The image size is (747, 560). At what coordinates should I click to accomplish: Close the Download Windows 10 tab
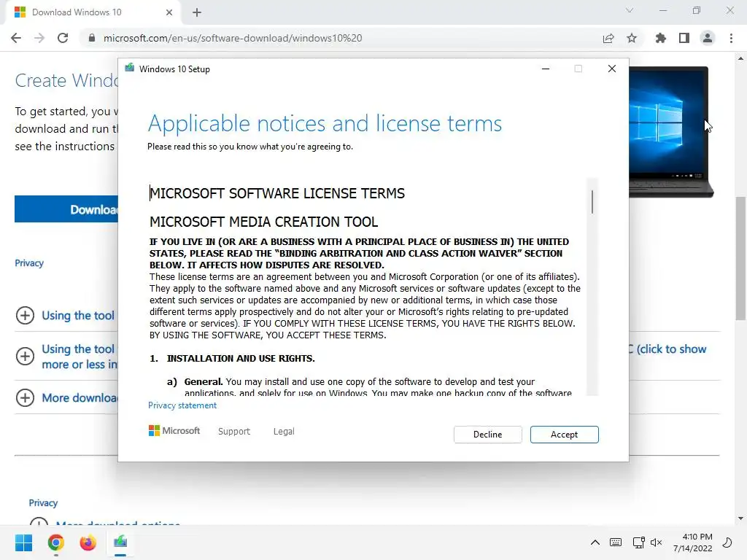pos(169,12)
